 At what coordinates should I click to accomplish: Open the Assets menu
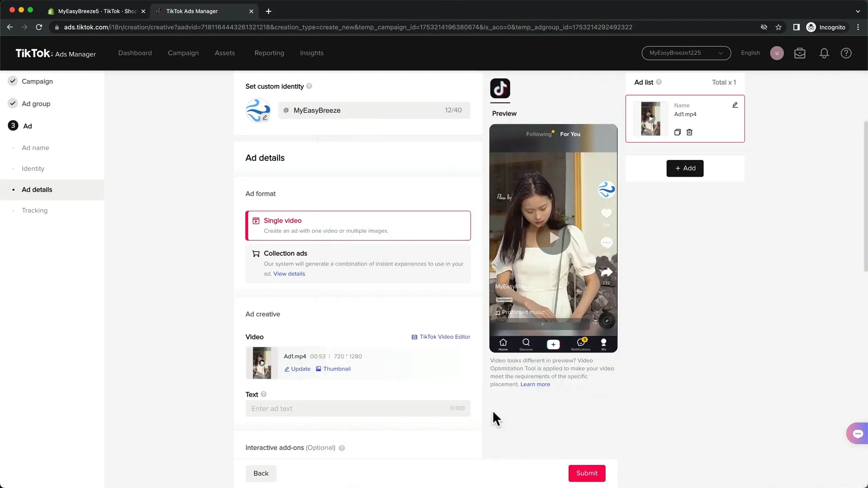pos(225,53)
